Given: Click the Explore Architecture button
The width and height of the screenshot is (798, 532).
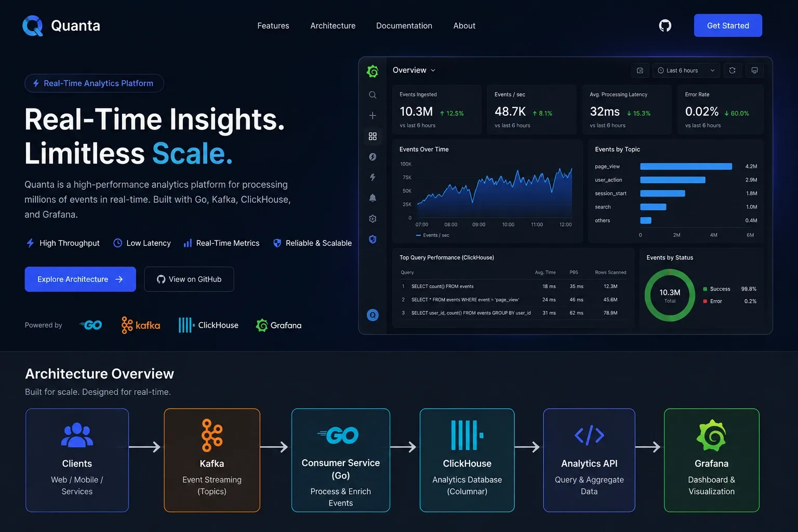Looking at the screenshot, I should (x=80, y=279).
